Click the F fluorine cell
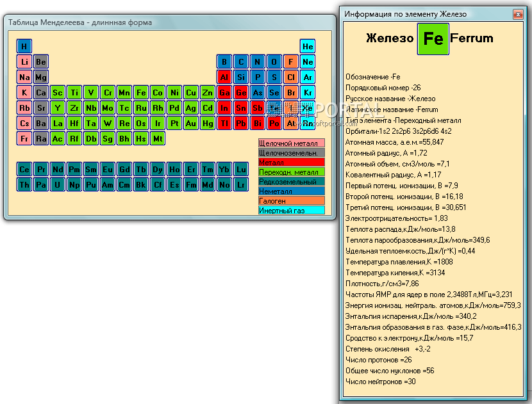The width and height of the screenshot is (532, 404). click(x=291, y=61)
